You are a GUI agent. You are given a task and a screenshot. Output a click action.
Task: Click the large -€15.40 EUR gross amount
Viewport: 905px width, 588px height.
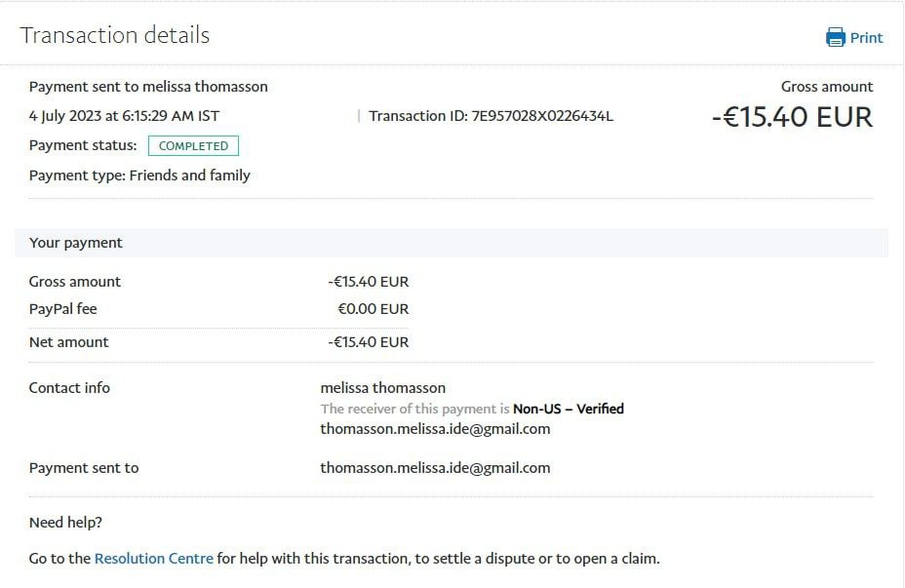coord(792,117)
